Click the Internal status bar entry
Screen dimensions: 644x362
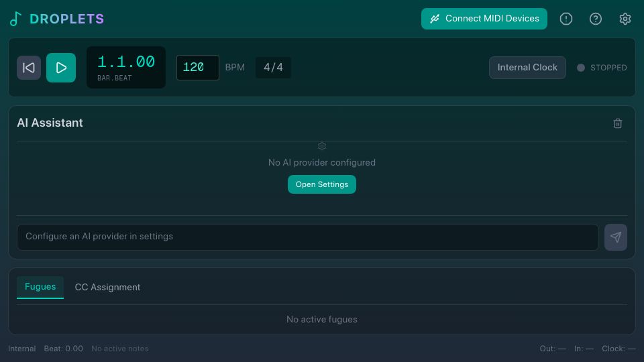coord(21,349)
